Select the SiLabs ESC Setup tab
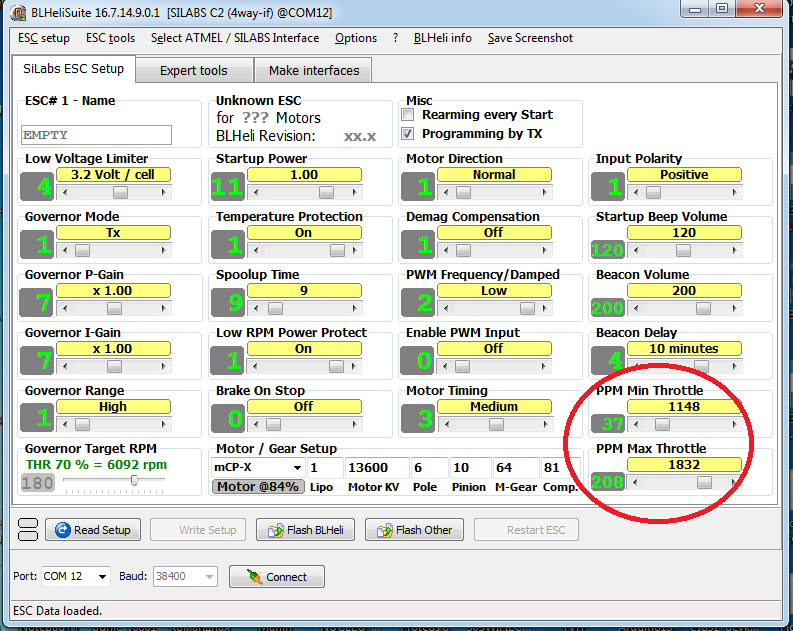The height and width of the screenshot is (631, 793). click(73, 69)
